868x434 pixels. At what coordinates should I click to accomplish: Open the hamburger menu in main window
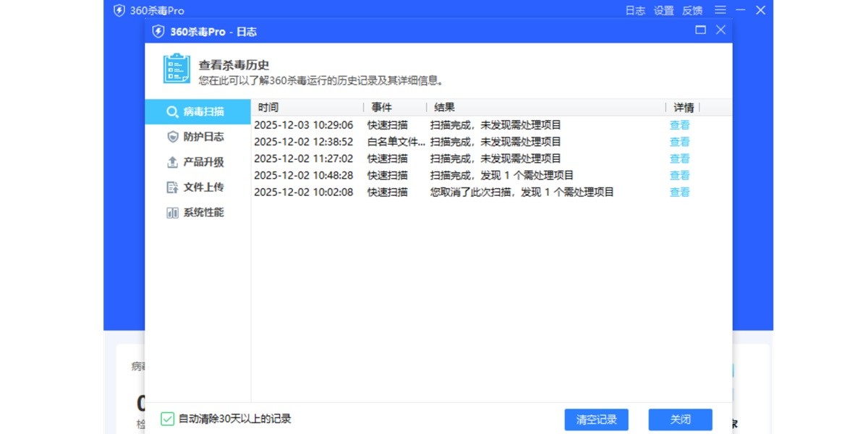pos(720,10)
